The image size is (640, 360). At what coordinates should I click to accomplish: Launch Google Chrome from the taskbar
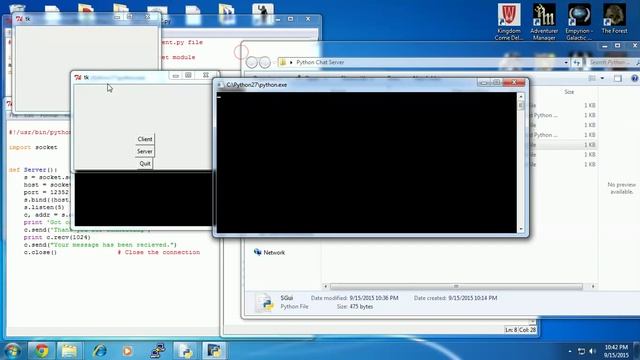(x=41, y=351)
